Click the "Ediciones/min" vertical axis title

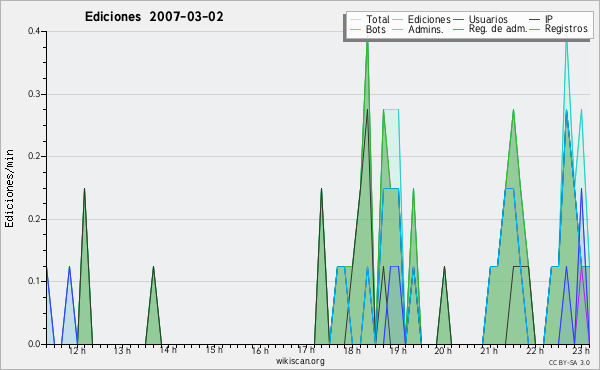9,188
